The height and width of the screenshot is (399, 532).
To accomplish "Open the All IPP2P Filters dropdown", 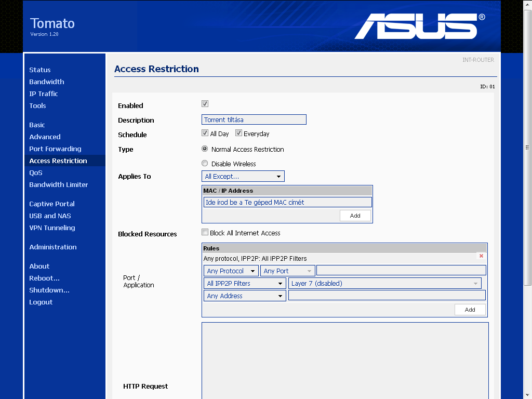I will click(x=245, y=283).
